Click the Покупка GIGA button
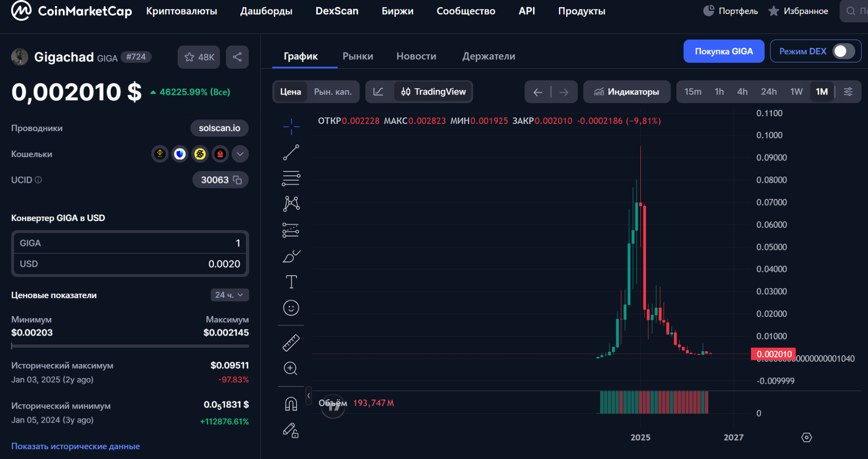Screen dimensions: 868x459 724,51
